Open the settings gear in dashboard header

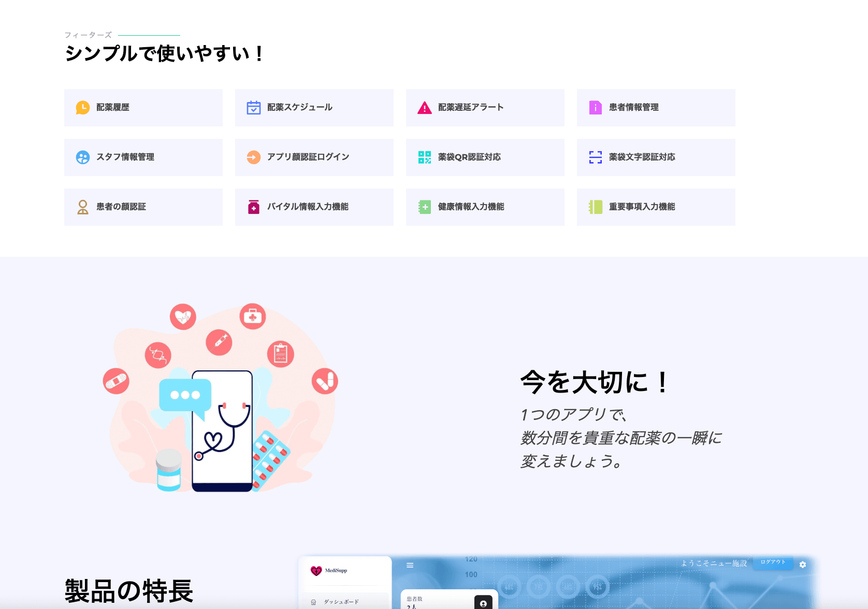click(802, 564)
